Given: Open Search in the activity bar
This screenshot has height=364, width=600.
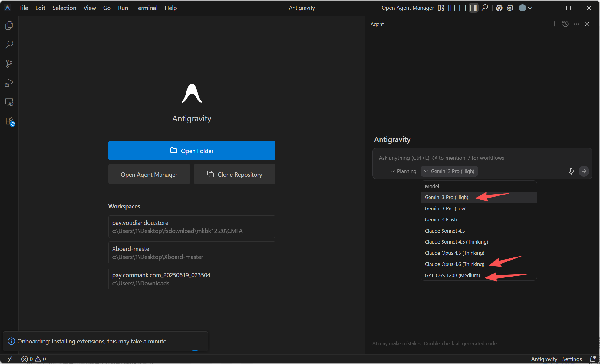Looking at the screenshot, I should click(9, 45).
